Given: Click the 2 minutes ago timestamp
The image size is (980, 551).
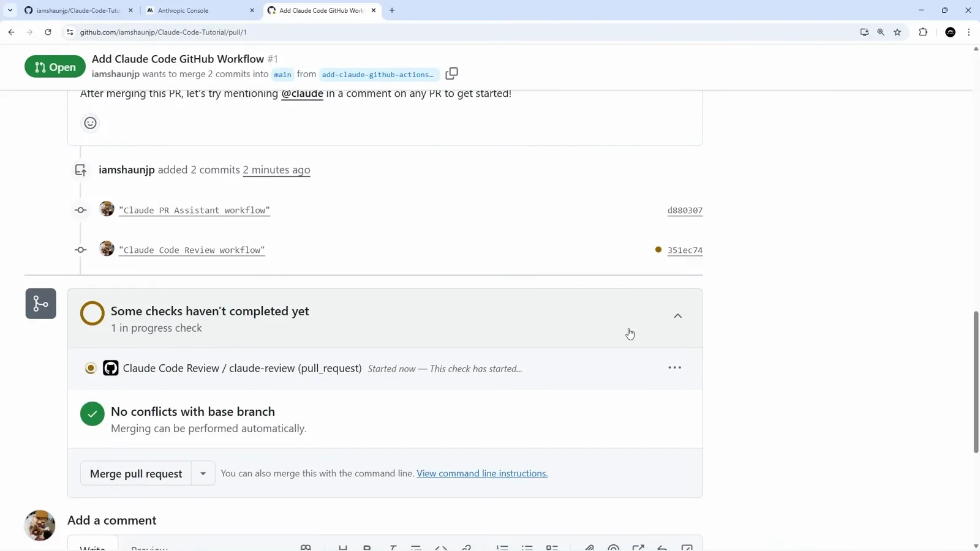Looking at the screenshot, I should [x=276, y=170].
